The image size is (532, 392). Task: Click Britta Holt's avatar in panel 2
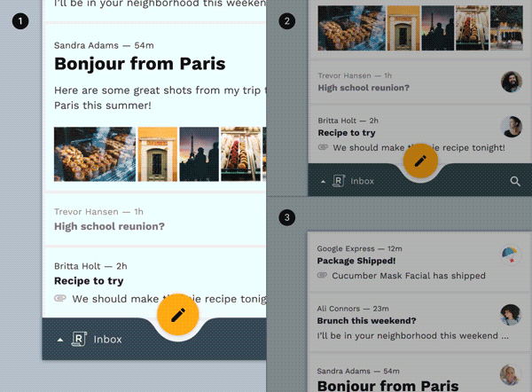pyautogui.click(x=512, y=127)
